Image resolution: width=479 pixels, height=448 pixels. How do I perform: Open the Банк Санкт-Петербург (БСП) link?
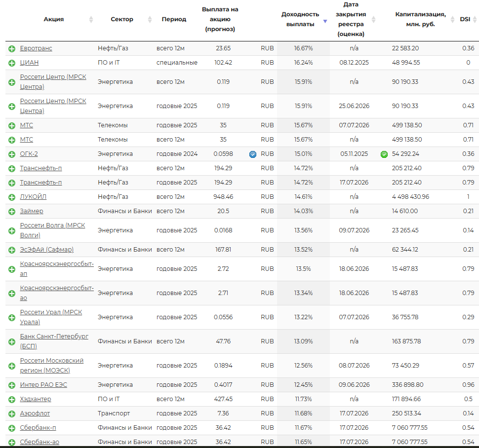pos(54,341)
